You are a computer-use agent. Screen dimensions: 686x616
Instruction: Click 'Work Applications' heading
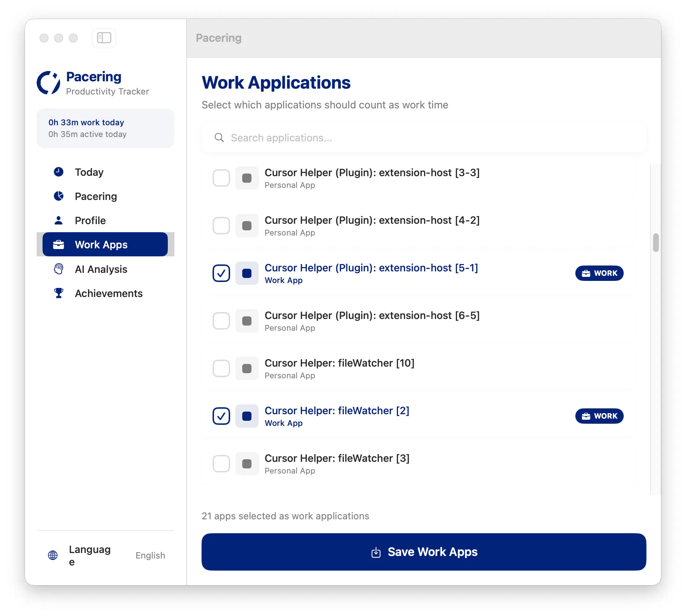click(x=276, y=82)
